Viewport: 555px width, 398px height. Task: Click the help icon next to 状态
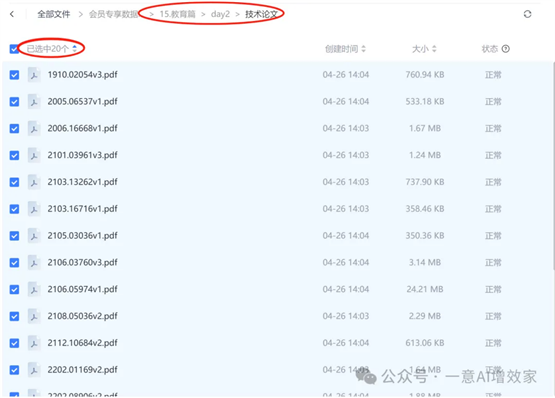506,49
